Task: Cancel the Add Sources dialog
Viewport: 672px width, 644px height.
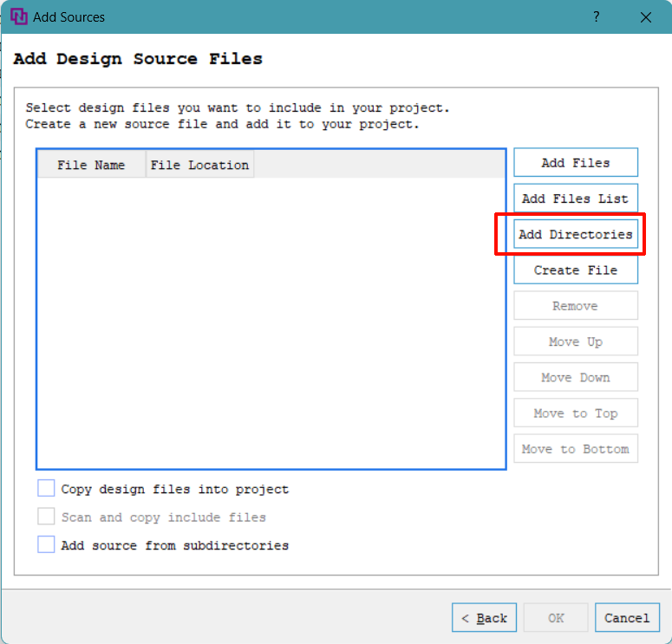Action: pyautogui.click(x=627, y=618)
